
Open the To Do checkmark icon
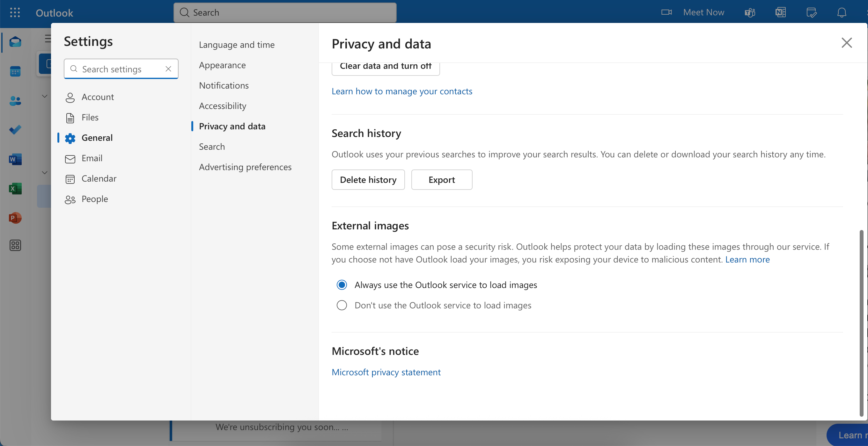(15, 130)
